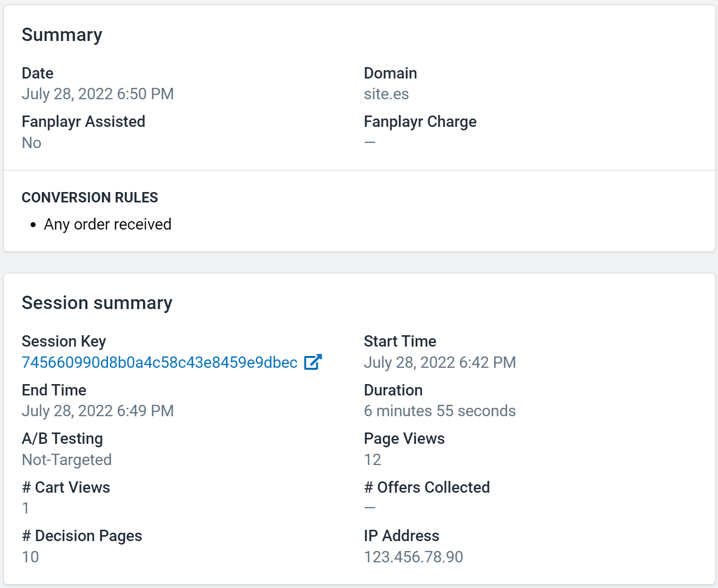Select the Fanplayr Charge label
This screenshot has width=718, height=588.
(x=420, y=122)
